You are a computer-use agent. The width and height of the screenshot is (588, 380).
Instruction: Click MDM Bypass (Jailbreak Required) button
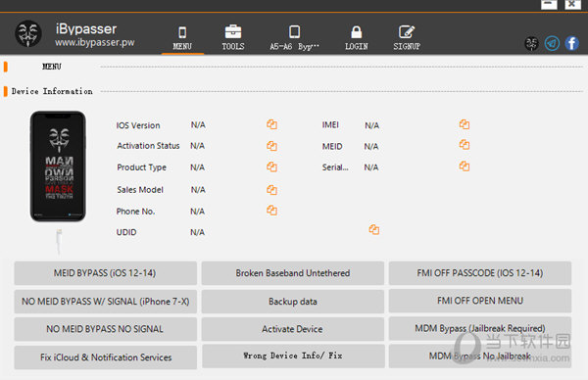pos(480,329)
